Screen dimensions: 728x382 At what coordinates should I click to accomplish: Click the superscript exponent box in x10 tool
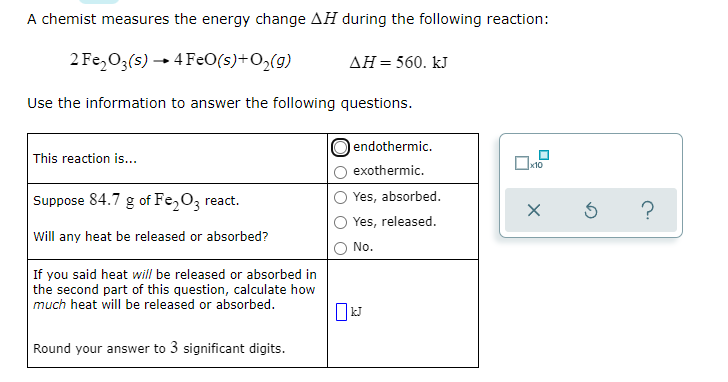(x=544, y=155)
